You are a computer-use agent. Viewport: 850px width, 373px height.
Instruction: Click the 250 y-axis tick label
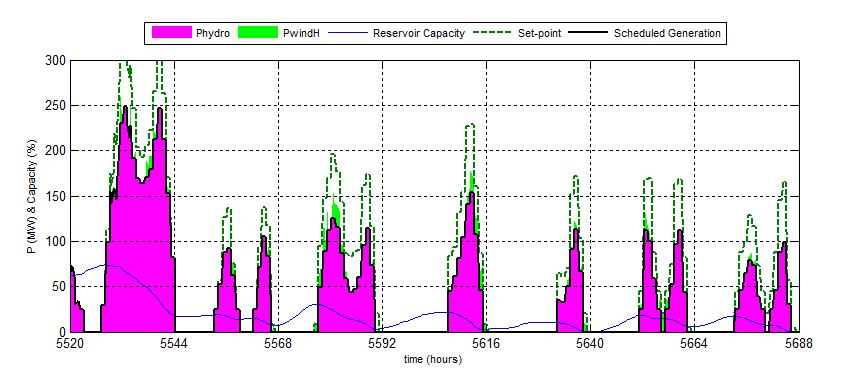[x=56, y=106]
